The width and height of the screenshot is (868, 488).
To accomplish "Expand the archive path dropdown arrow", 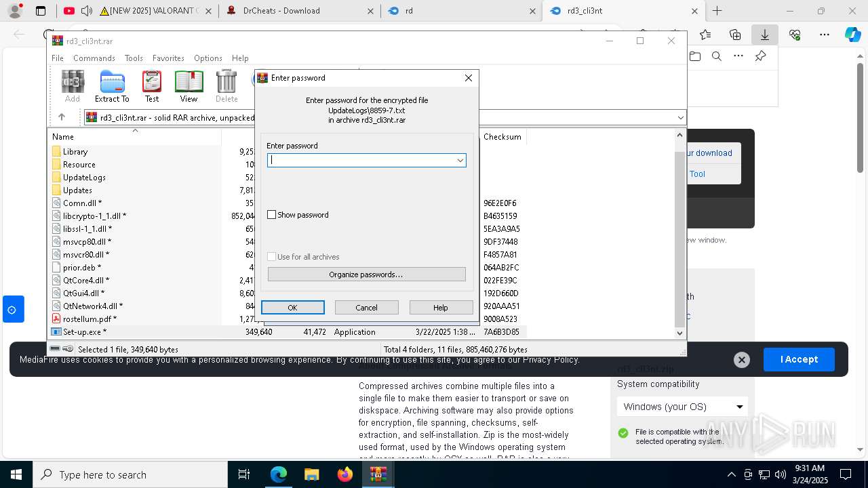I will tap(680, 118).
